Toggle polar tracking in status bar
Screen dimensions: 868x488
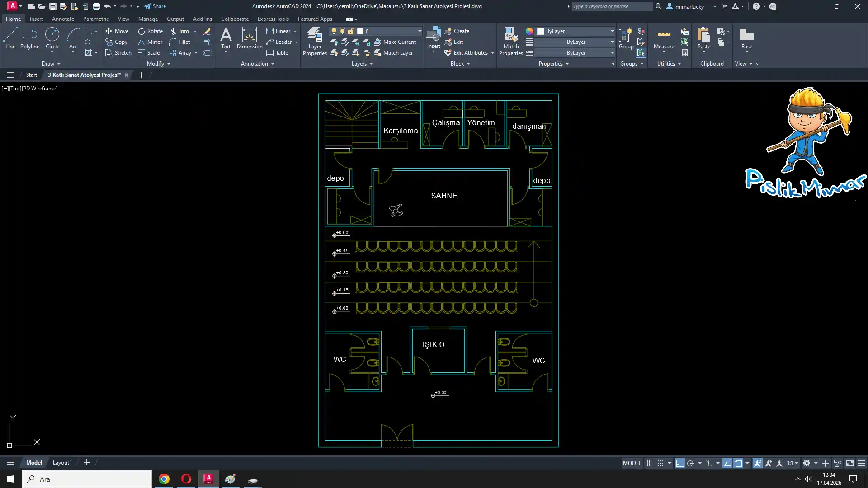[690, 463]
